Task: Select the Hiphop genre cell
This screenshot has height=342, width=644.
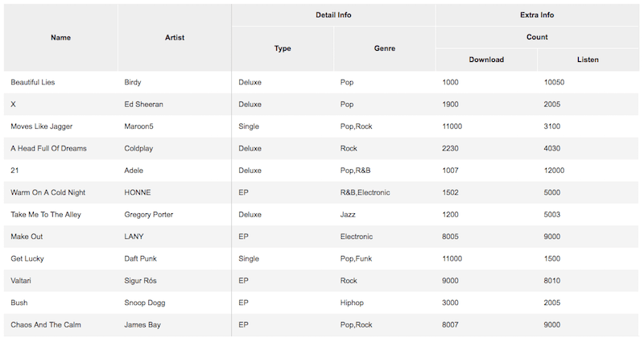Action: (353, 303)
